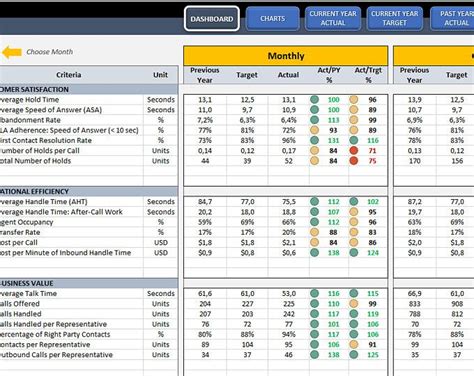The width and height of the screenshot is (474, 376).
Task: Open the DASHBOARD tab
Action: pos(212,19)
